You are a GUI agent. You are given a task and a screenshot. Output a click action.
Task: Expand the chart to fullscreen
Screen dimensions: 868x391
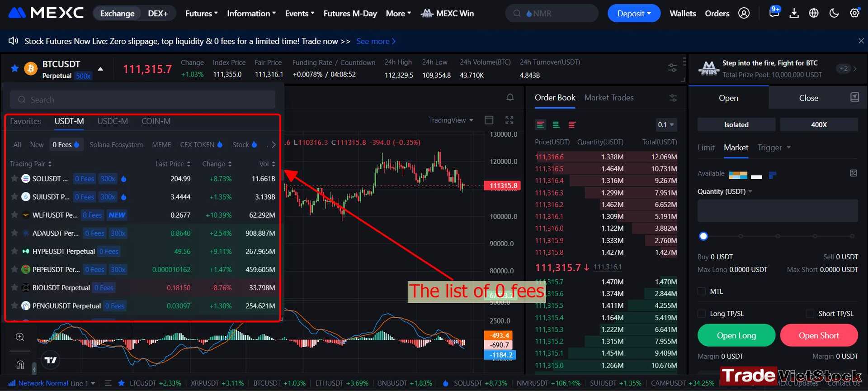(509, 120)
